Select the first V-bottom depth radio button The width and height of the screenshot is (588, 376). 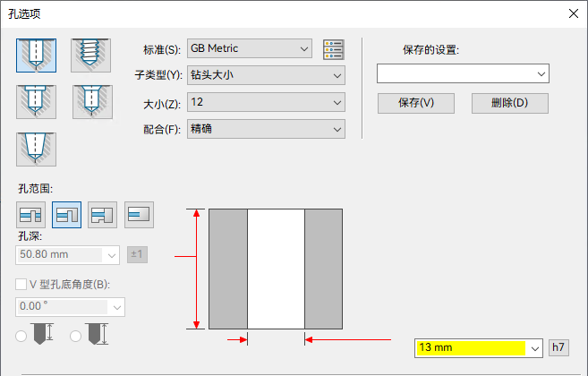(21, 336)
